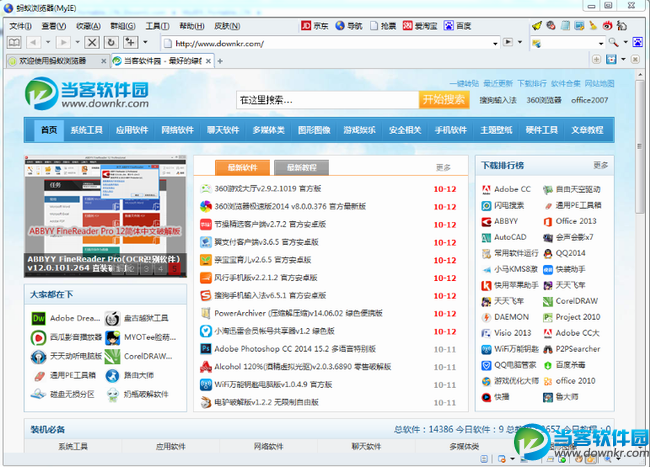Open the 文件 menu
The height and width of the screenshot is (467, 650).
[20, 26]
